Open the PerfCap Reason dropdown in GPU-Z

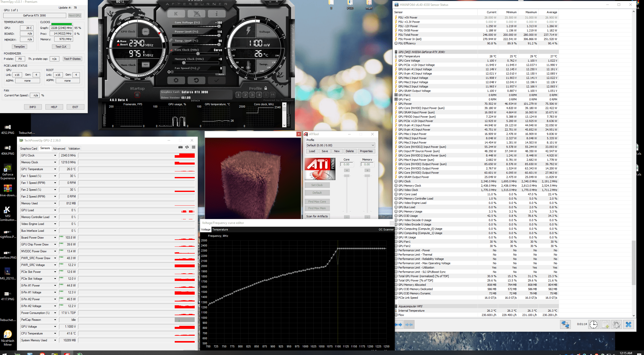tap(55, 320)
